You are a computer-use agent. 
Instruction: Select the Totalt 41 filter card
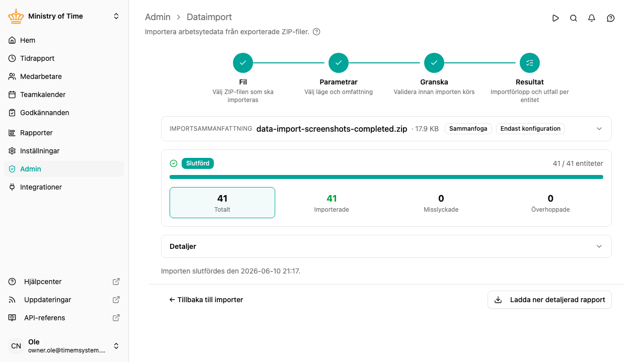coord(222,203)
